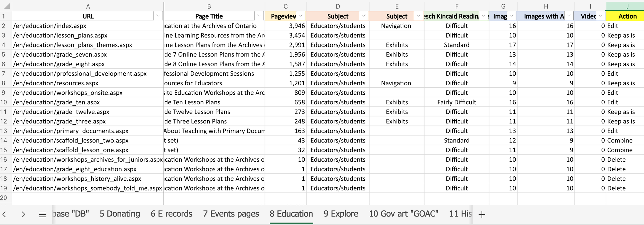The image size is (644, 225).
Task: Select the pageviews cell showing 1,587
Action: 285,64
